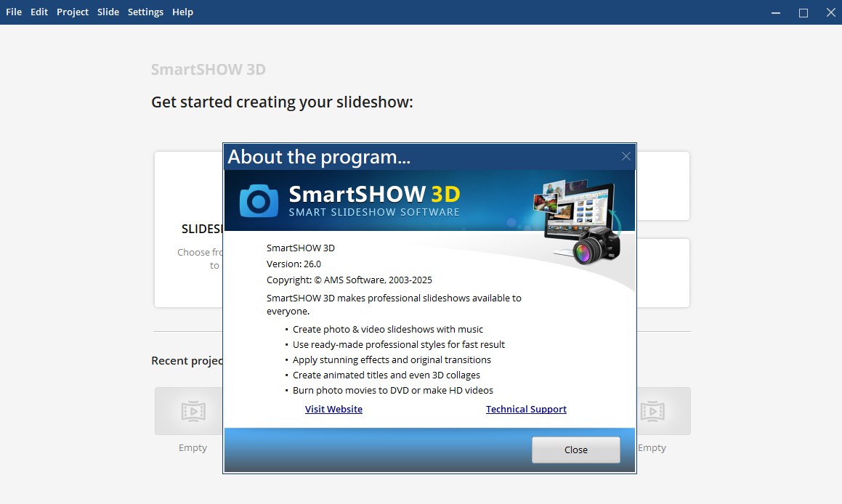Open the Technical Support link
The height and width of the screenshot is (504, 842).
(526, 410)
